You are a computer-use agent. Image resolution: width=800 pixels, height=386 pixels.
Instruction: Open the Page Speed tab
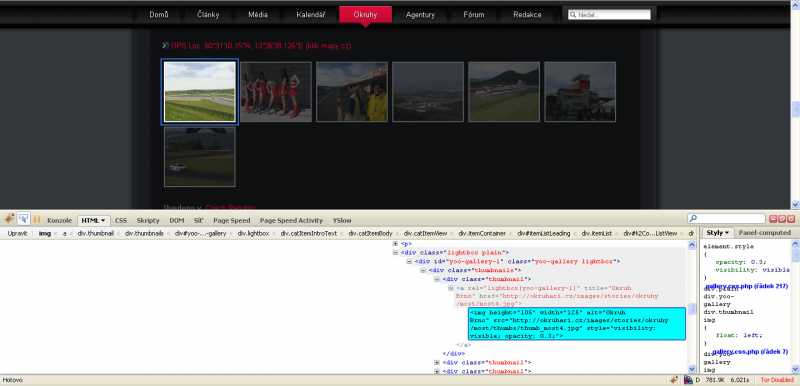pyautogui.click(x=232, y=220)
